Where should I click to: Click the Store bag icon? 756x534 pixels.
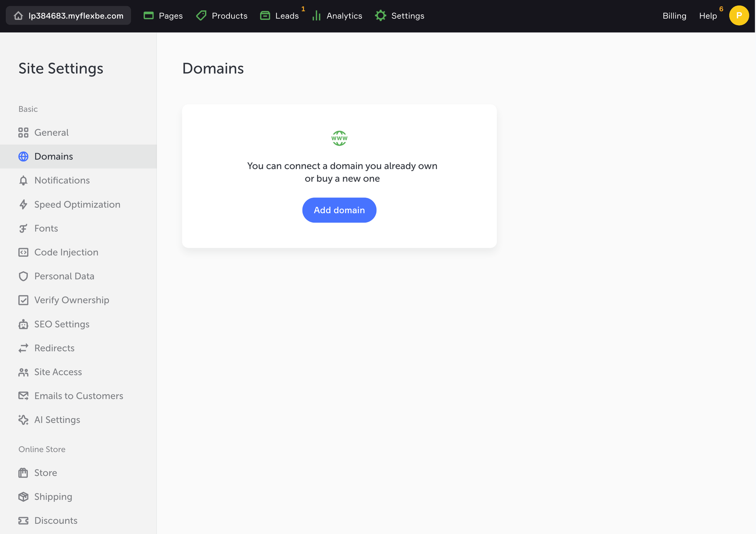click(x=23, y=473)
